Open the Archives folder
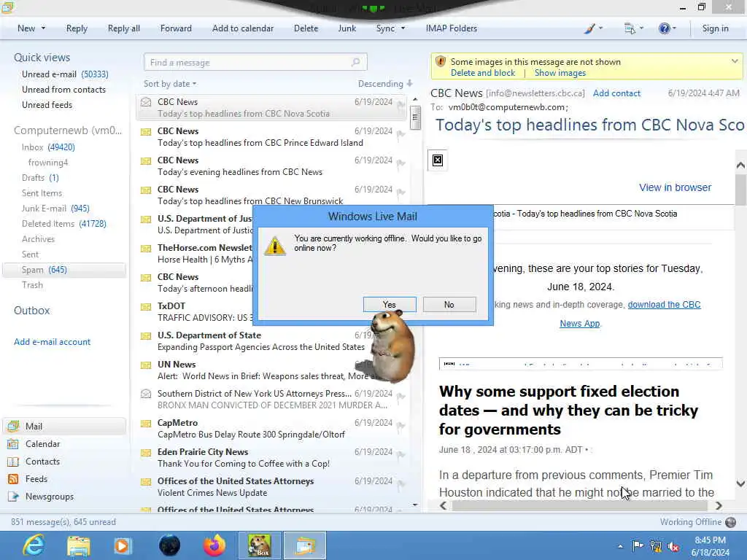Viewport: 747px width, 560px height. (38, 239)
